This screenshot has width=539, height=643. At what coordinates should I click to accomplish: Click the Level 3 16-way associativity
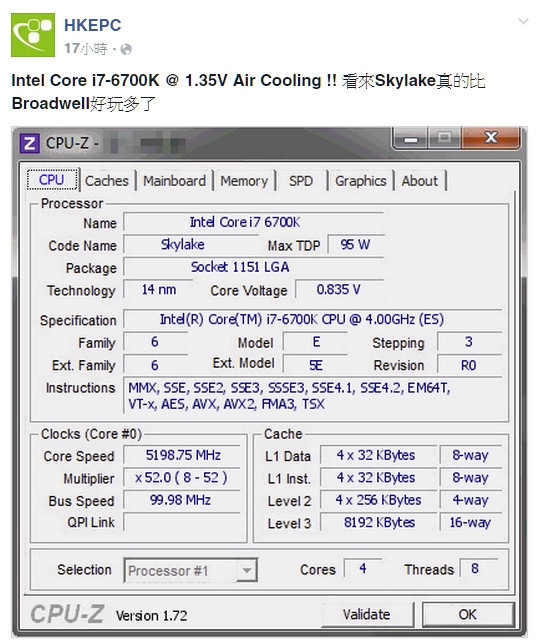pos(470,522)
